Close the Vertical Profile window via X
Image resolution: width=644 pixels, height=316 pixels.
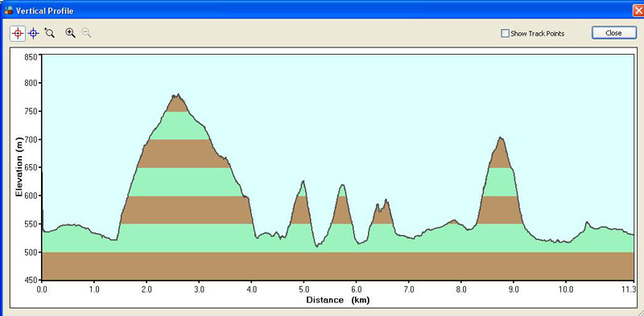click(639, 10)
